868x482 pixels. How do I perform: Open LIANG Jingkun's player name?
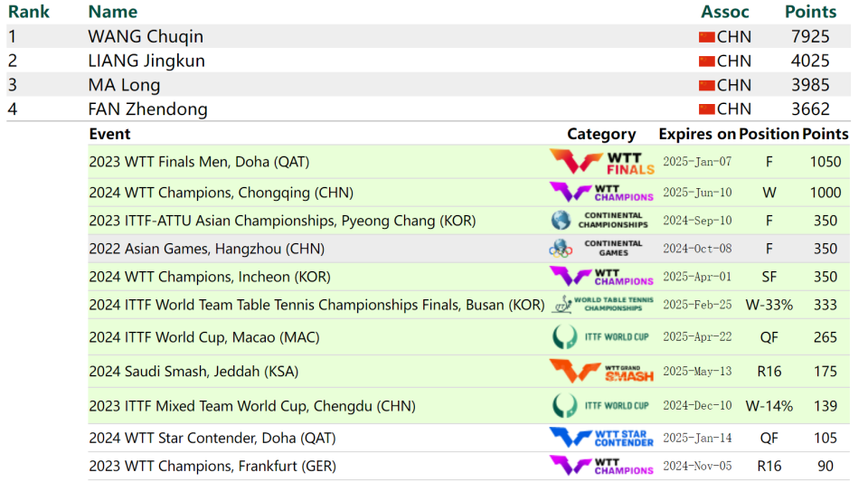coord(146,61)
